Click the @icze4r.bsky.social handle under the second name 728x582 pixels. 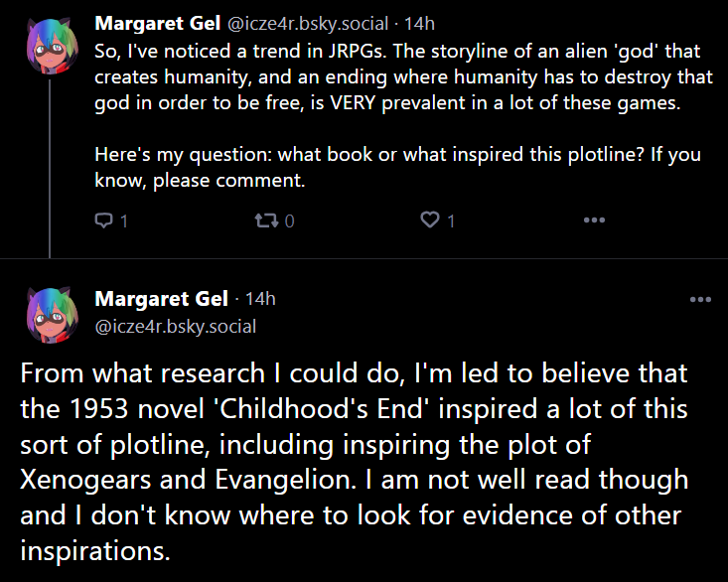pyautogui.click(x=176, y=327)
